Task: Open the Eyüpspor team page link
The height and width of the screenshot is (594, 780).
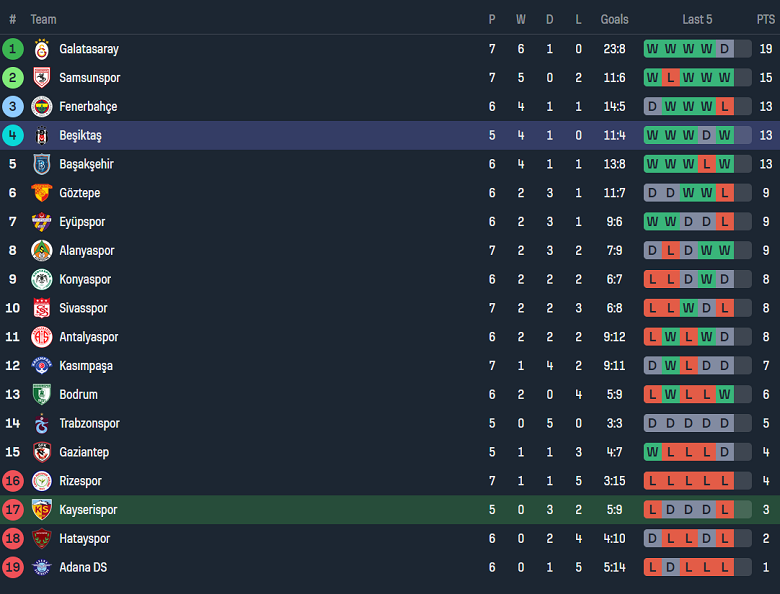Action: (x=82, y=222)
